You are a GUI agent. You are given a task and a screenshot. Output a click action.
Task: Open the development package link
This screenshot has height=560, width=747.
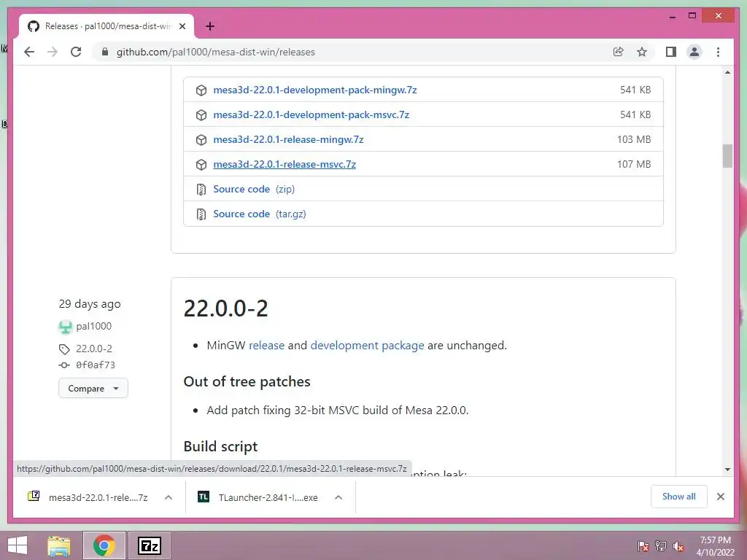click(x=367, y=345)
